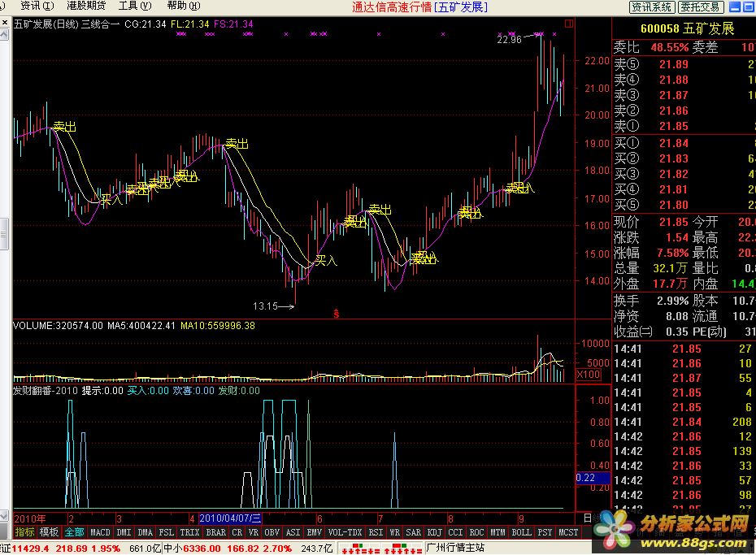
Task: Switch to the MCST indicator
Action: pos(568,532)
